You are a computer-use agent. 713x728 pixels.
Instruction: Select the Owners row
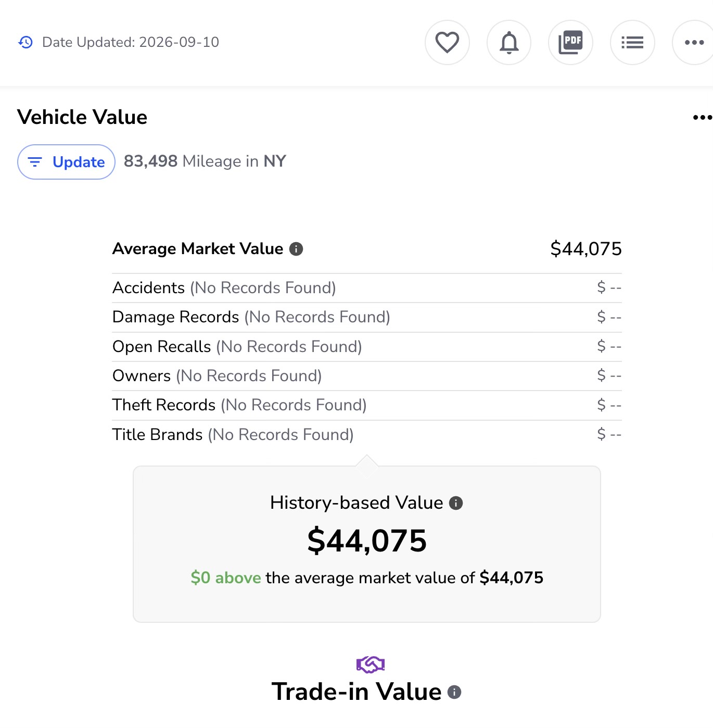tap(367, 376)
